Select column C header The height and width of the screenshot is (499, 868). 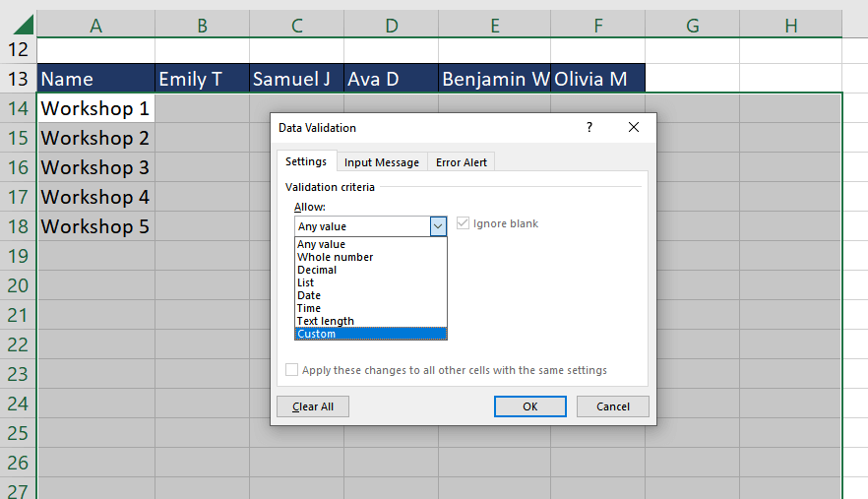tap(297, 26)
